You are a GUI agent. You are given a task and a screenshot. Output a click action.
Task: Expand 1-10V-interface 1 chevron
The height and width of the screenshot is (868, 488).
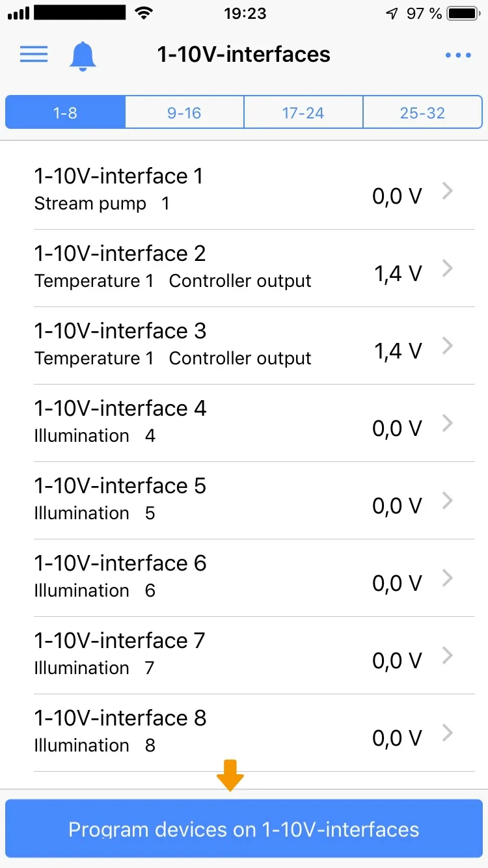pyautogui.click(x=447, y=191)
